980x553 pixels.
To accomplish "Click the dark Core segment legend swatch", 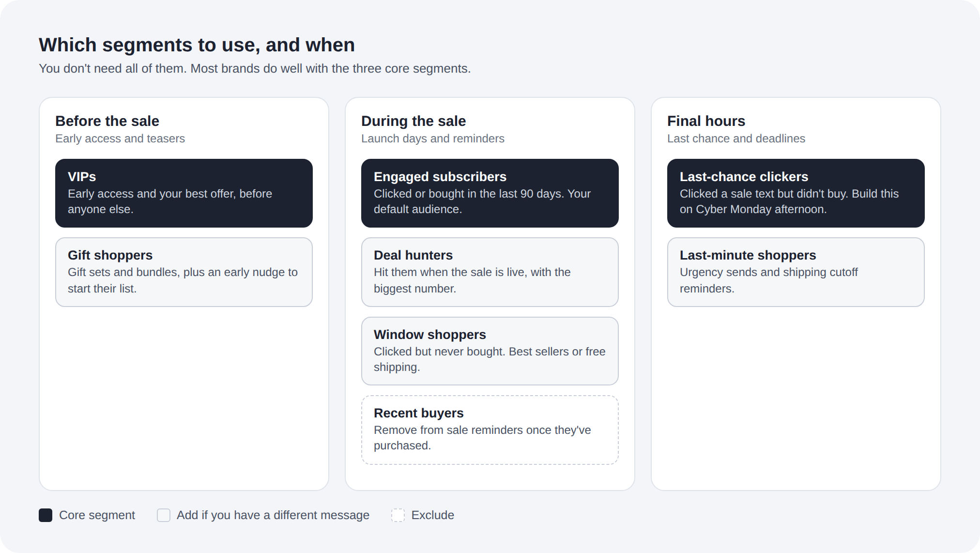I will (46, 515).
